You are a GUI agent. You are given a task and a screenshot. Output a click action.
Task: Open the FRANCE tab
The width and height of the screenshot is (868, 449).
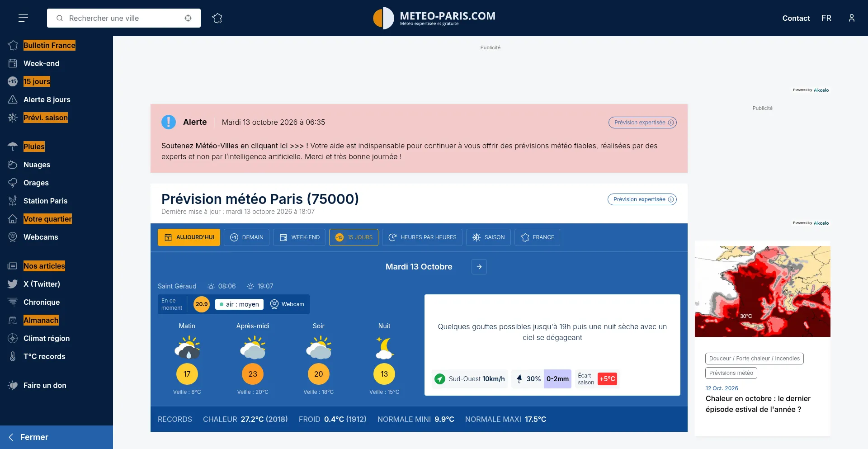point(537,237)
